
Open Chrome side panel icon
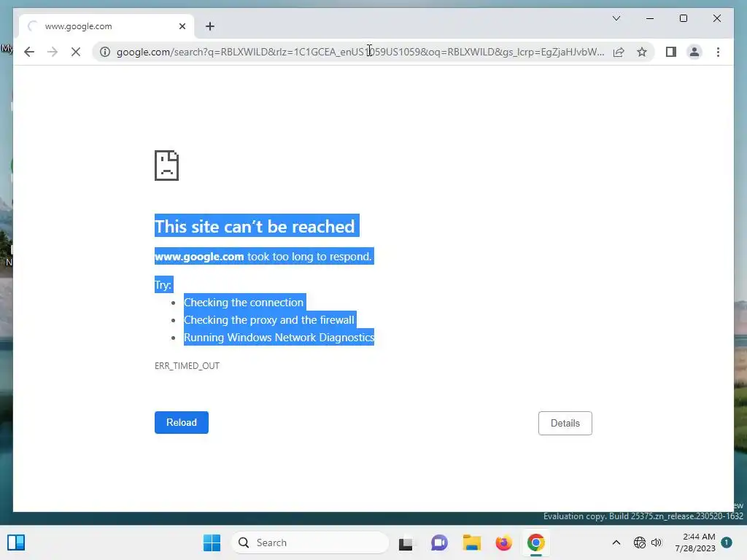coord(671,52)
